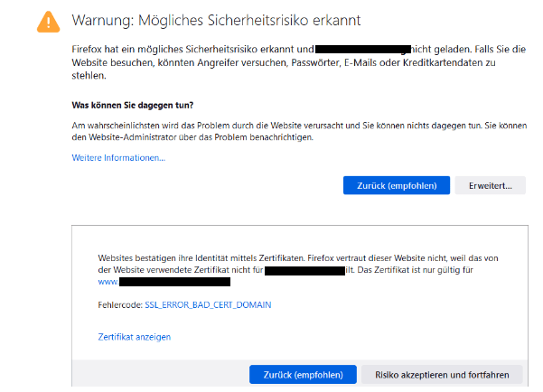Click the paragraph starting 'Websites bestätigen ihre Identität'
This screenshot has height=392, width=543.
tap(298, 270)
